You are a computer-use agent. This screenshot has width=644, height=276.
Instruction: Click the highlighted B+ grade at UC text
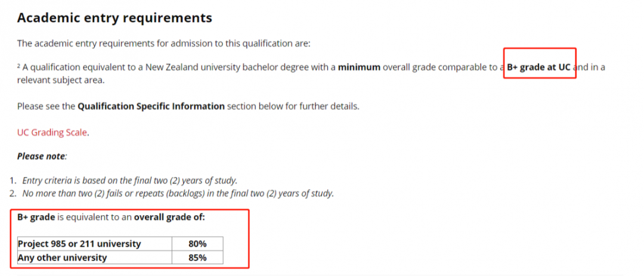(x=539, y=67)
